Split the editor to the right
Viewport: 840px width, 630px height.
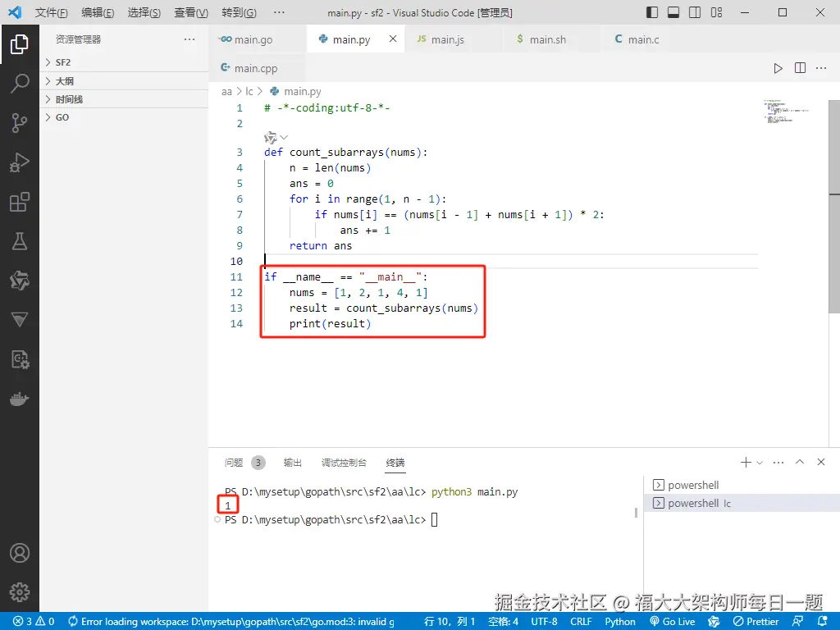[x=800, y=68]
